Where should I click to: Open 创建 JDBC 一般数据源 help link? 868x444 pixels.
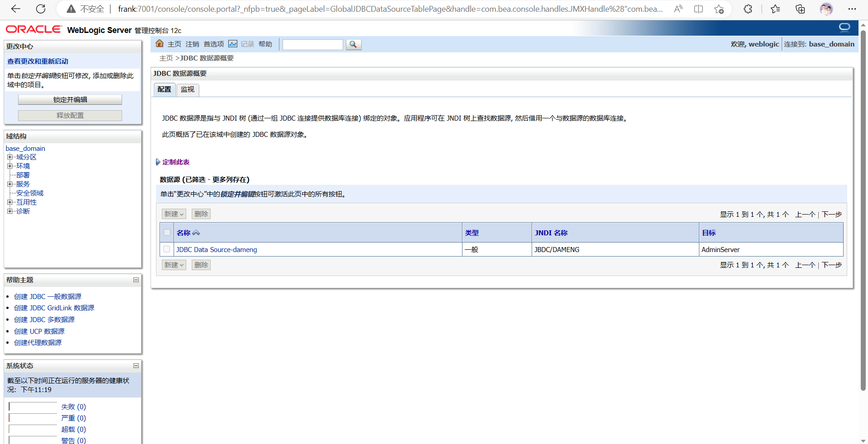(x=47, y=297)
